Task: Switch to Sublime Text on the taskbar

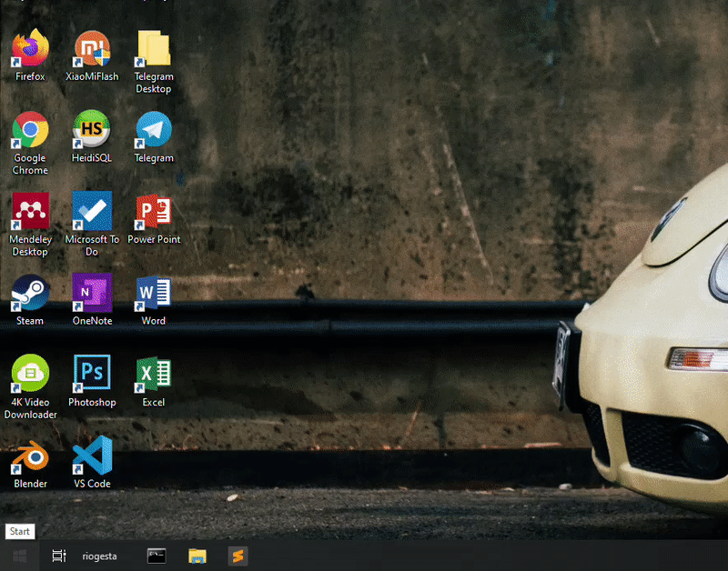Action: pyautogui.click(x=238, y=556)
